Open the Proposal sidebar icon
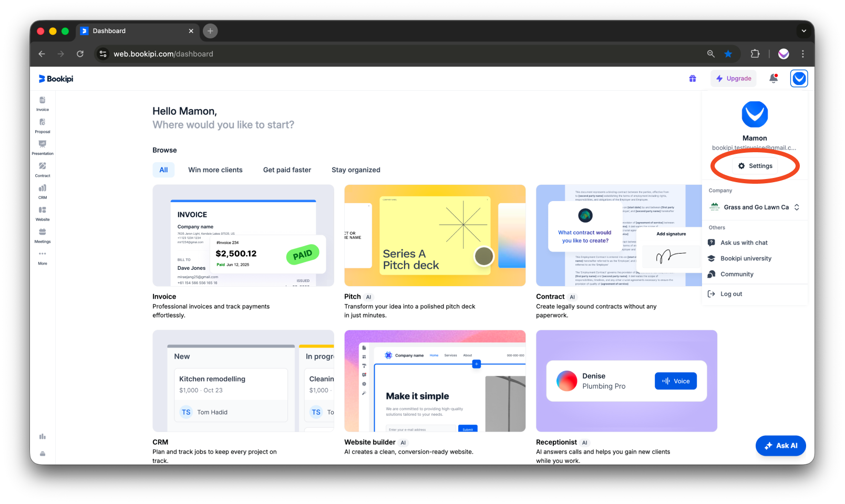The image size is (845, 504). point(43,125)
